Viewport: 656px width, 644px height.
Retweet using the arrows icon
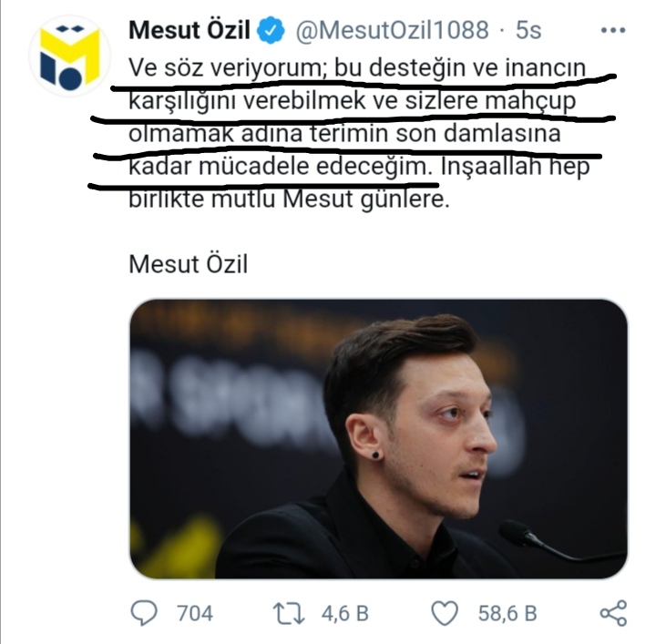289,613
